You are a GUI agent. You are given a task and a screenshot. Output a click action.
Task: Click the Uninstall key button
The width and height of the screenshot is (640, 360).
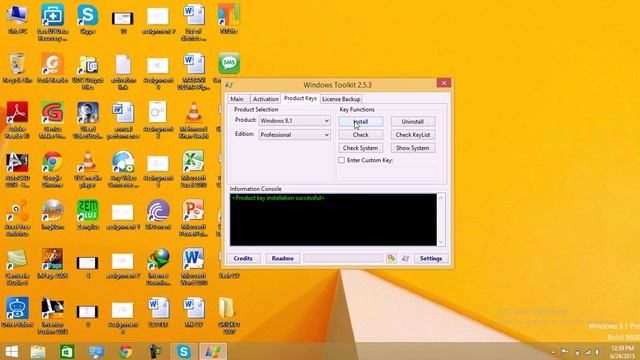[413, 122]
